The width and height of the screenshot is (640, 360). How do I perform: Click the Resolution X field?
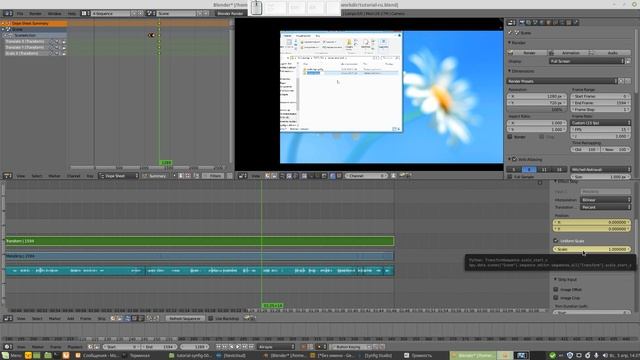tap(537, 96)
